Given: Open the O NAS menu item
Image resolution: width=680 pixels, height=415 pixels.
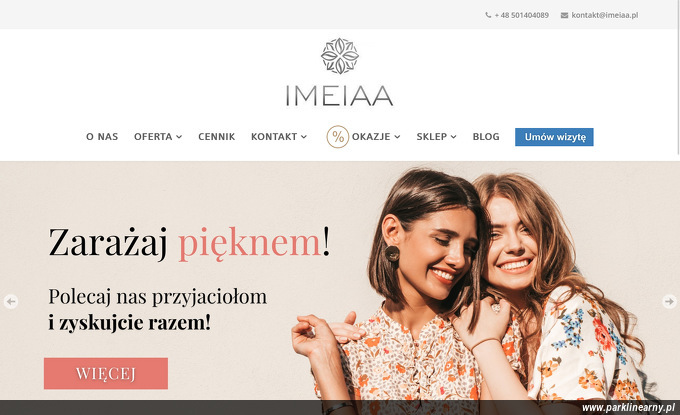Looking at the screenshot, I should (x=102, y=137).
